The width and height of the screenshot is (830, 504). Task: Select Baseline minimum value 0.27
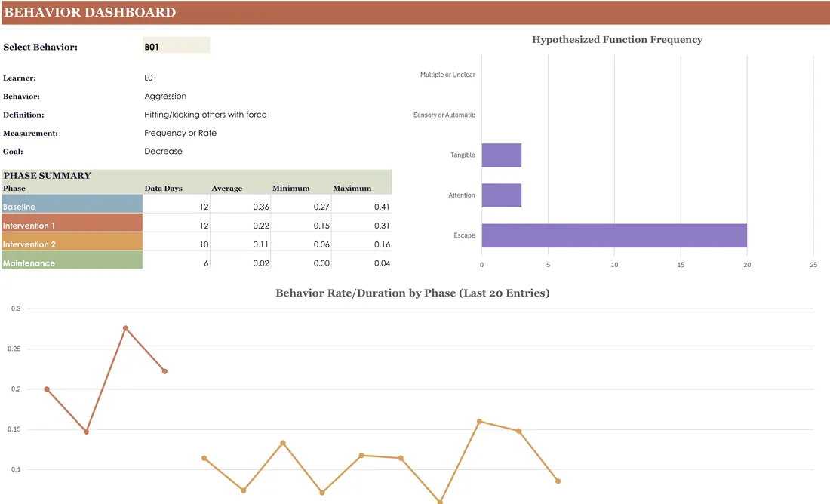click(x=321, y=207)
